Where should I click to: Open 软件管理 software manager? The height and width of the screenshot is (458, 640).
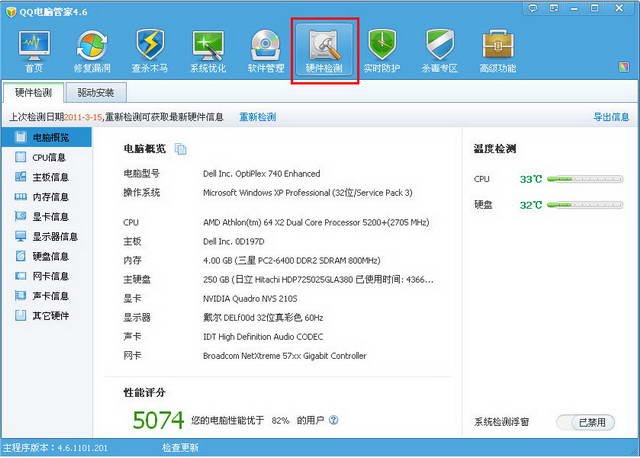265,48
